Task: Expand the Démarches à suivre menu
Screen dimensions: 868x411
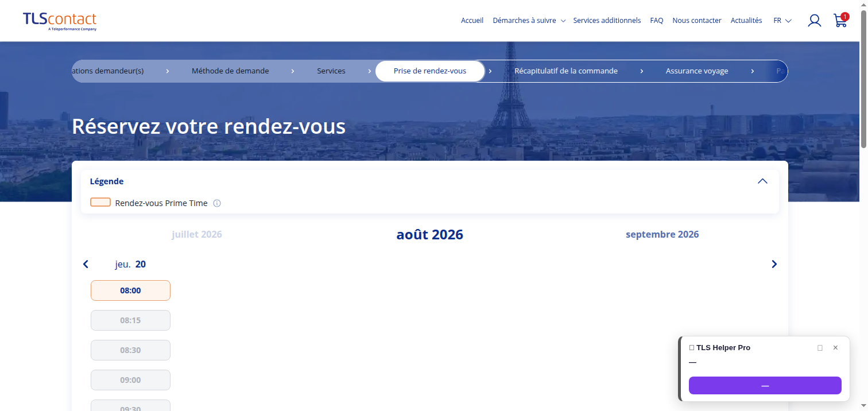Action: point(529,21)
